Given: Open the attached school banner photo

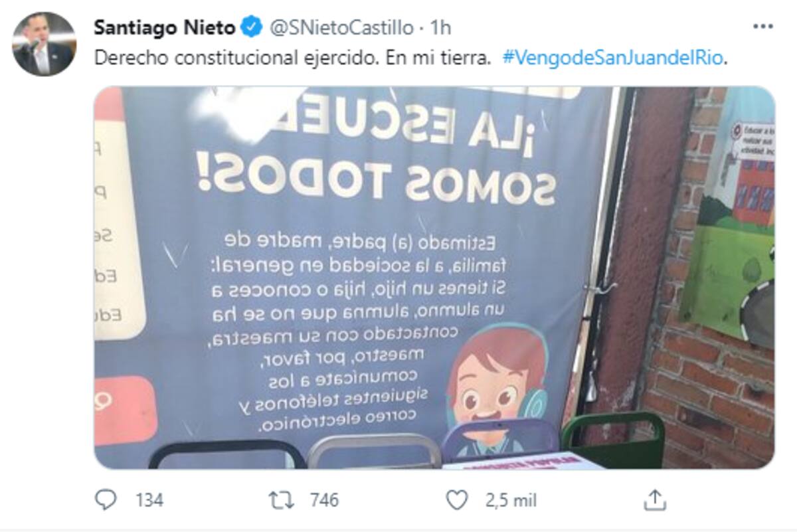Looking at the screenshot, I should point(434,278).
